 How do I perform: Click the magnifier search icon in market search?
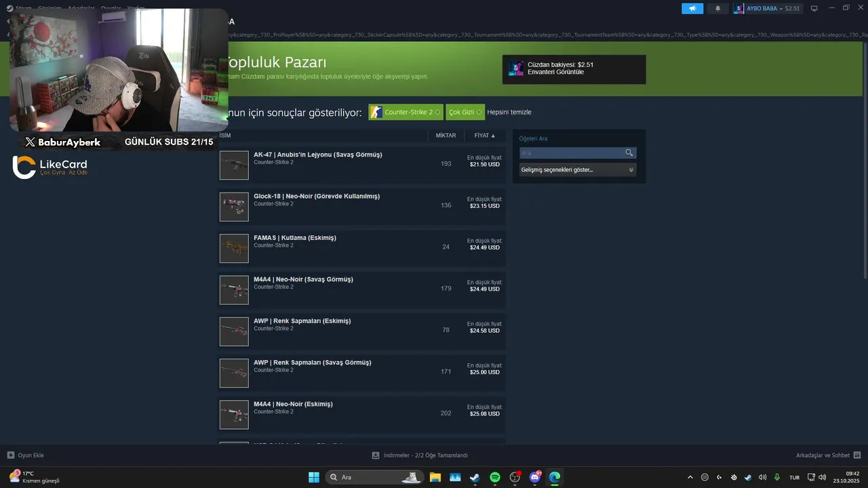pyautogui.click(x=629, y=153)
